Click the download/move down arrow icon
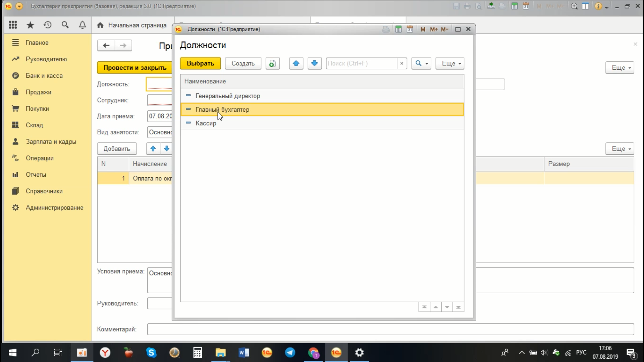The height and width of the screenshot is (362, 644). click(315, 63)
